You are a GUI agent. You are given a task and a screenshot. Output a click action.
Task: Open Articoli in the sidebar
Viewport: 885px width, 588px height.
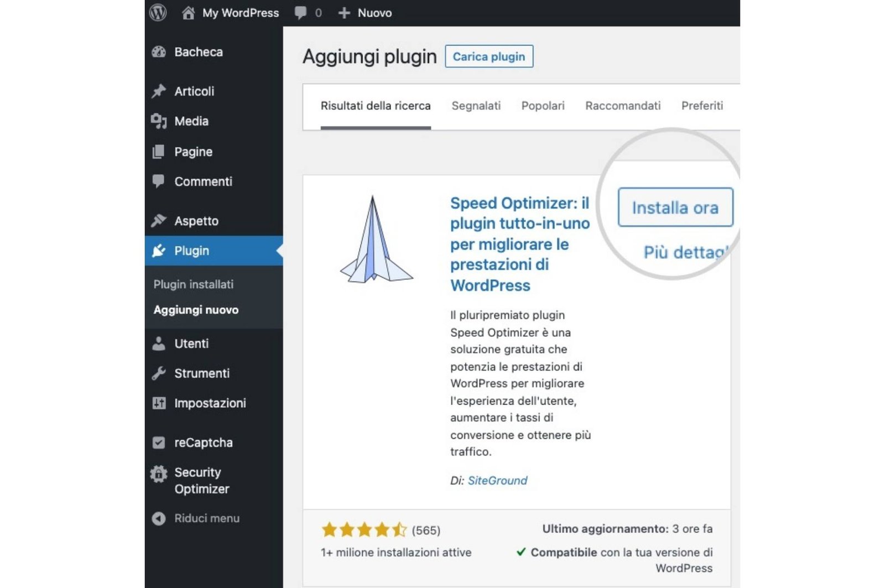pos(194,91)
